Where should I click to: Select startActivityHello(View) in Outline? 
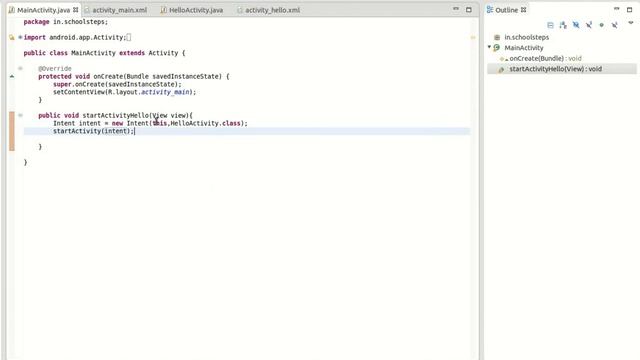(556, 69)
